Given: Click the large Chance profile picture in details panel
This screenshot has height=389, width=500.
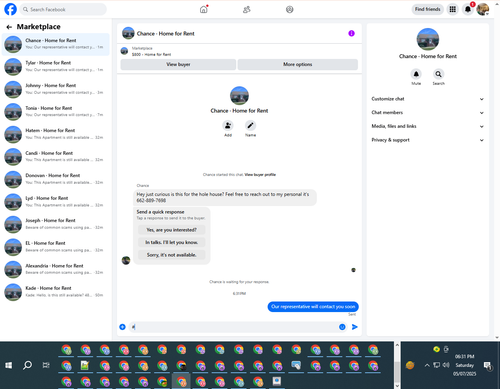Looking at the screenshot, I should [x=428, y=39].
